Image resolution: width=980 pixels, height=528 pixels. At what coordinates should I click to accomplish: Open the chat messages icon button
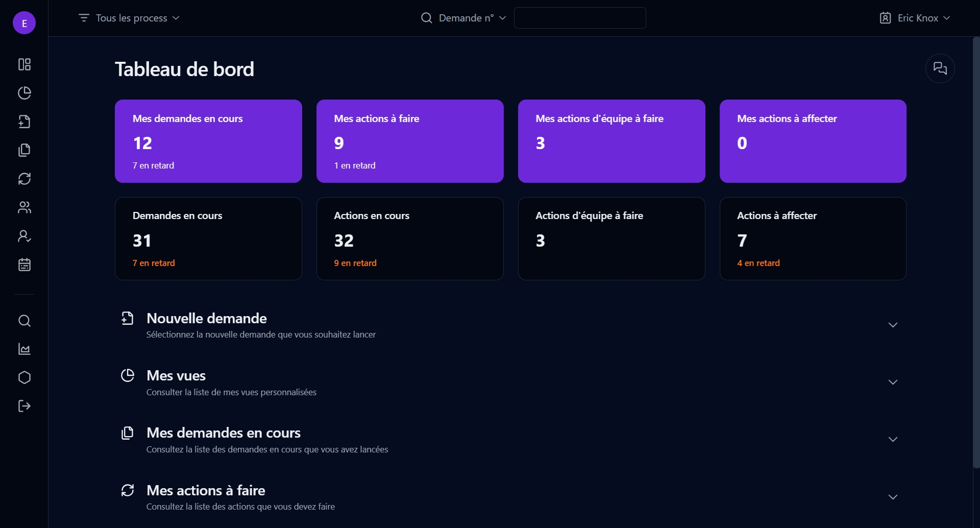click(940, 68)
